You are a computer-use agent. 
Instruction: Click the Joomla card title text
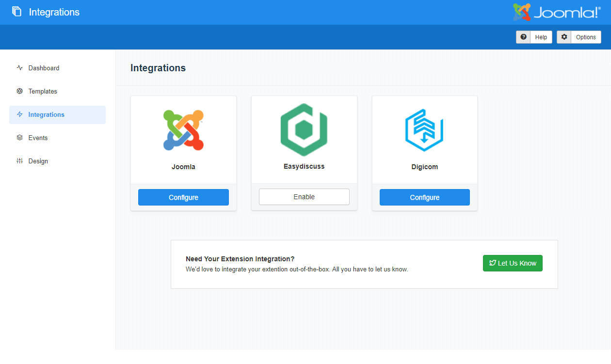pyautogui.click(x=183, y=167)
